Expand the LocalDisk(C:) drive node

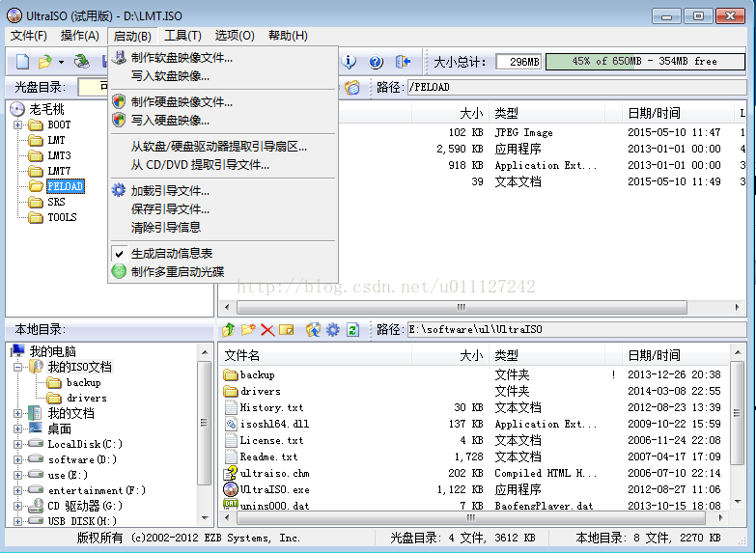point(18,444)
